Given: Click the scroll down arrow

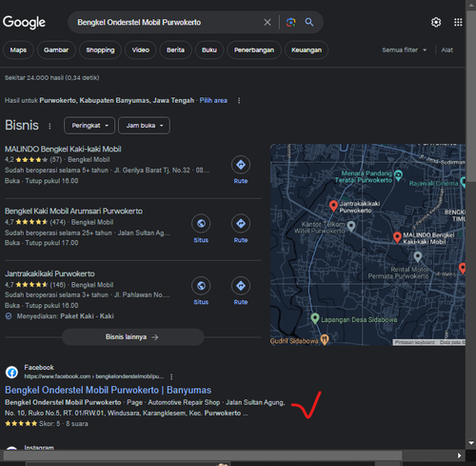Looking at the screenshot, I should point(471,443).
